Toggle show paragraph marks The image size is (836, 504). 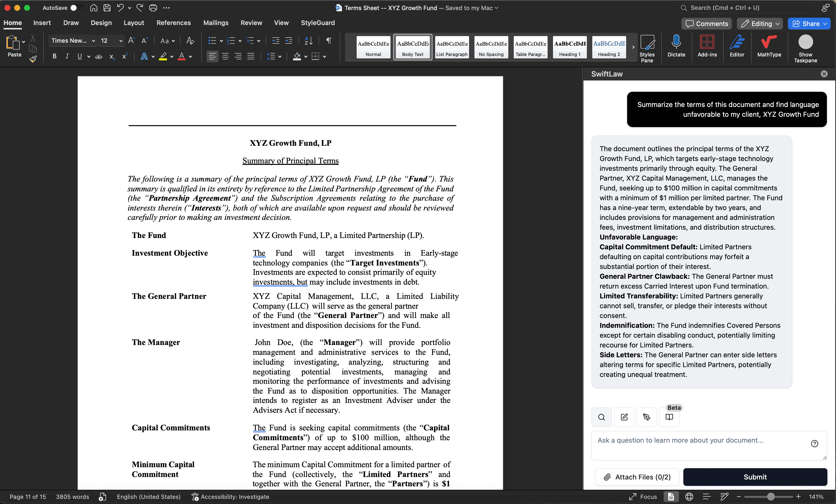(328, 41)
